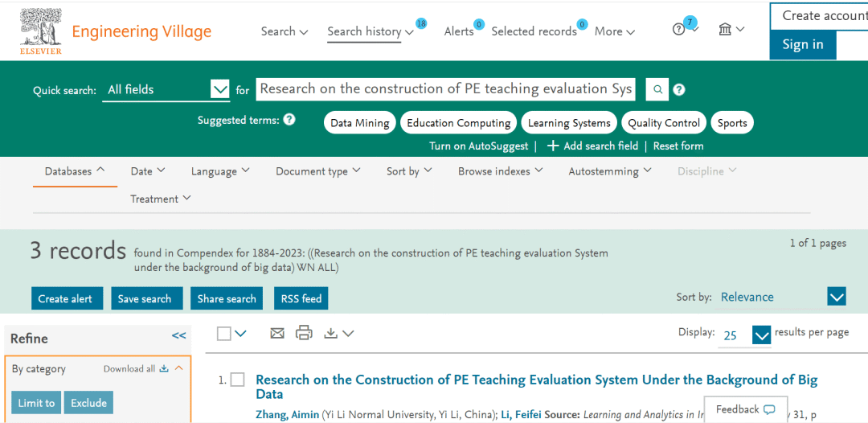
Task: Click the Share search button
Action: [227, 299]
